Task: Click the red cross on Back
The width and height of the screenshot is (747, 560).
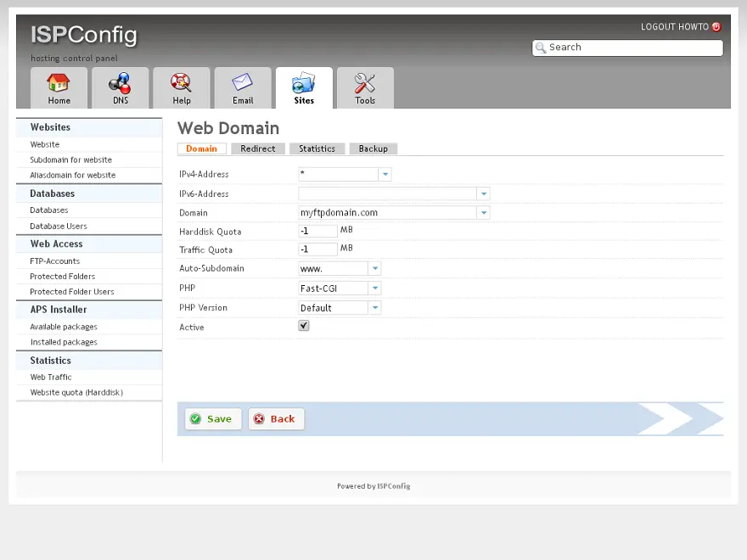Action: click(x=259, y=418)
